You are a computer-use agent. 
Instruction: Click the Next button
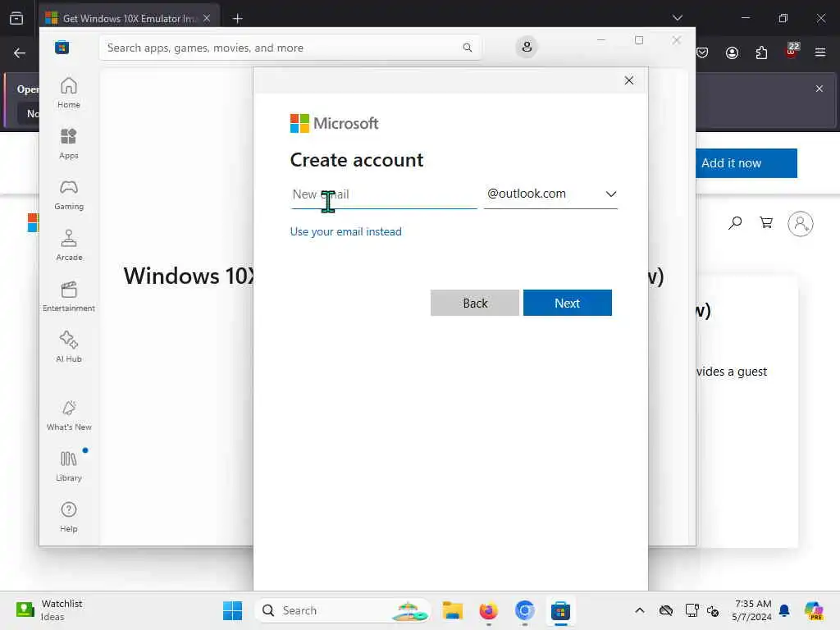click(x=568, y=303)
